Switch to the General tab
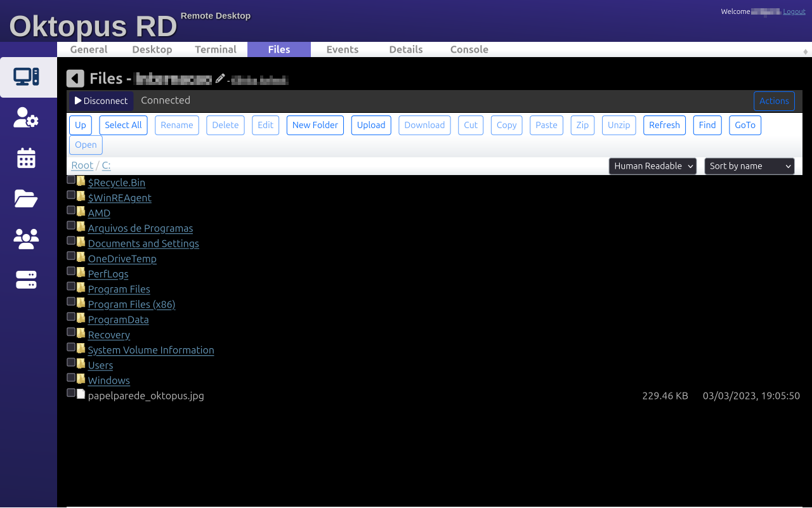Viewport: 812px width, 508px height. (89, 49)
